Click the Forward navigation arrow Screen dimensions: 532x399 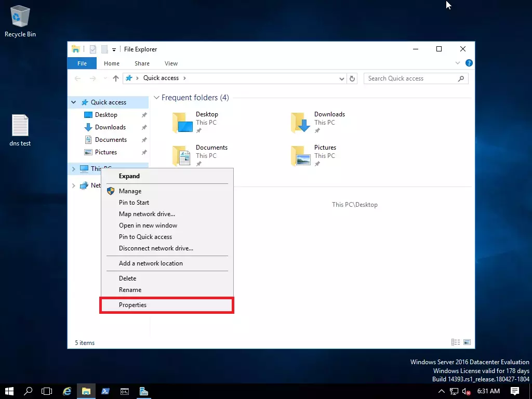click(x=92, y=78)
